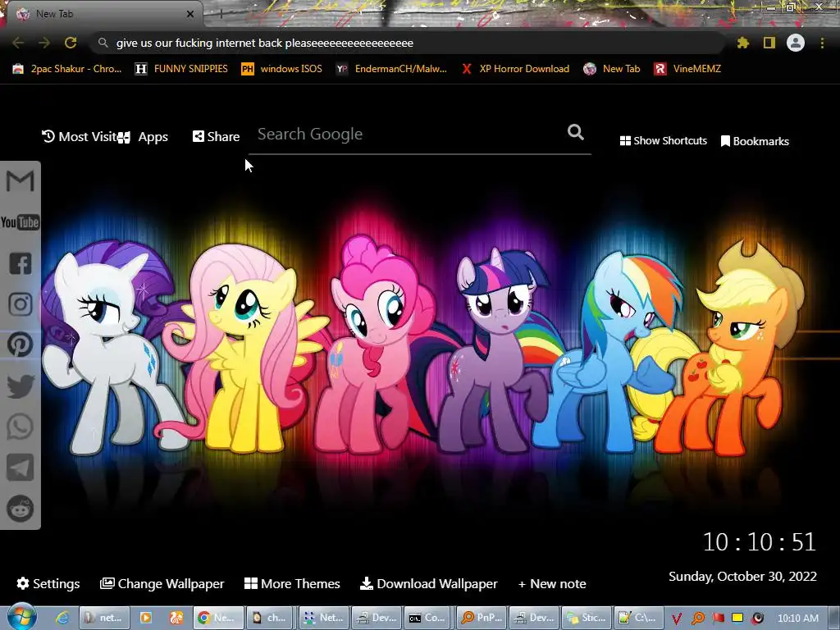Open Facebook sidebar icon
The width and height of the screenshot is (840, 630).
[x=21, y=263]
